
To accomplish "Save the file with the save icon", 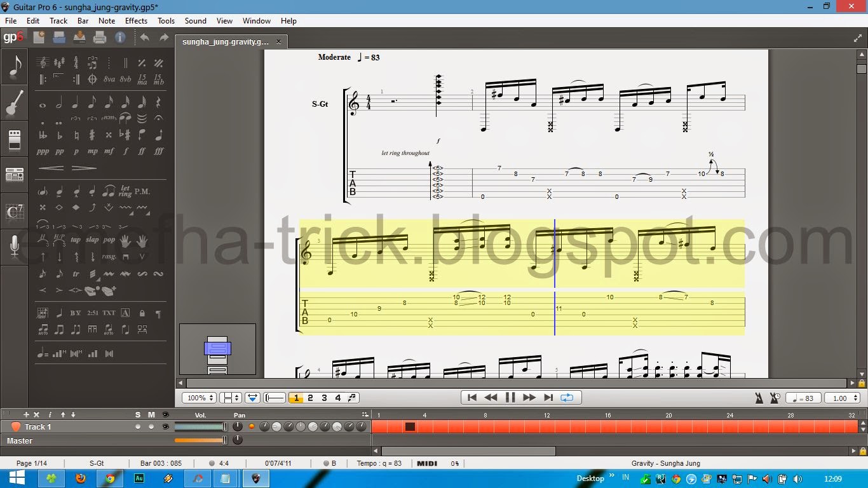I will point(79,37).
